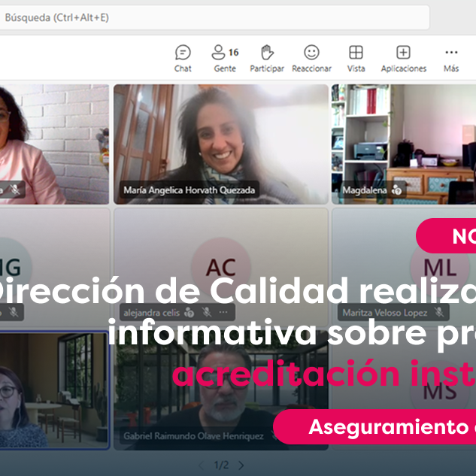Go to the previous page of participants

point(201,465)
